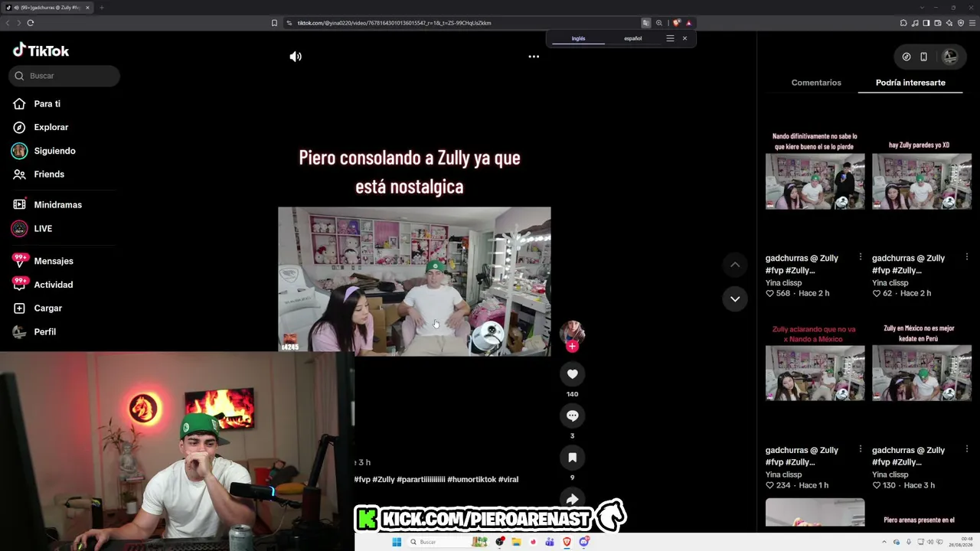The image size is (980, 551).
Task: Skip to the next video
Action: pyautogui.click(x=735, y=298)
